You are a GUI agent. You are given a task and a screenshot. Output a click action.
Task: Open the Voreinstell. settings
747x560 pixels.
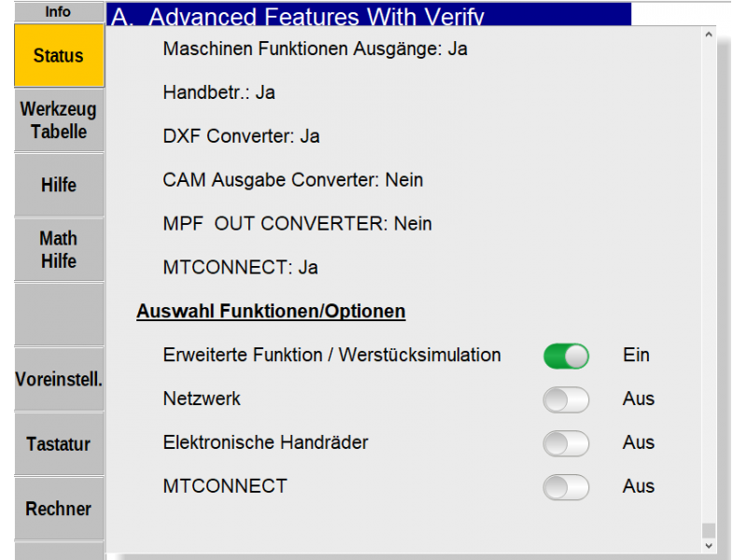[58, 379]
